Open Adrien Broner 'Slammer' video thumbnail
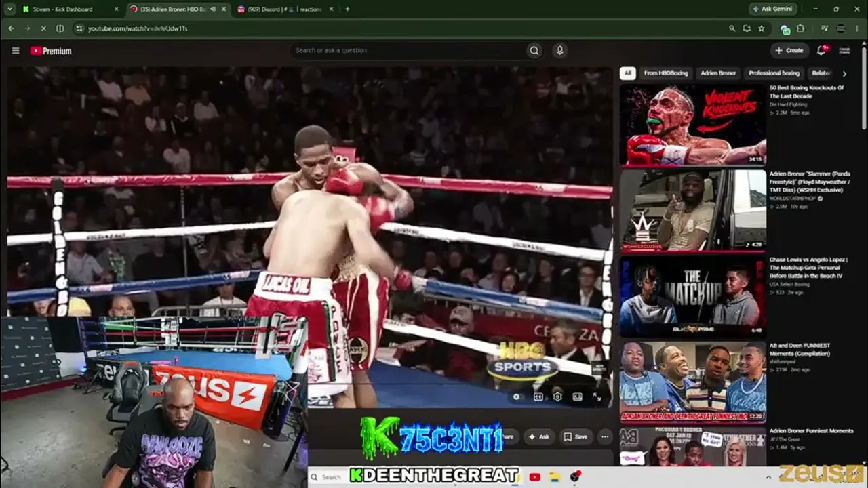868x488 pixels. coord(693,210)
